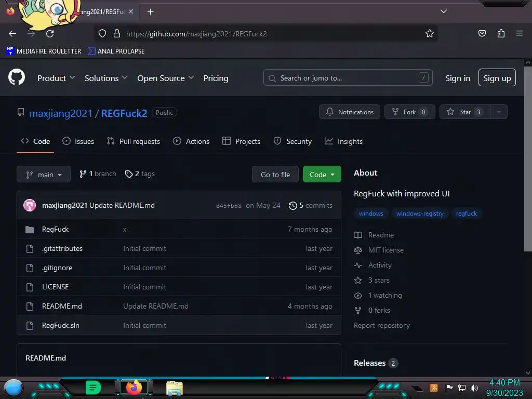Switch to the Actions tab

pos(191,141)
